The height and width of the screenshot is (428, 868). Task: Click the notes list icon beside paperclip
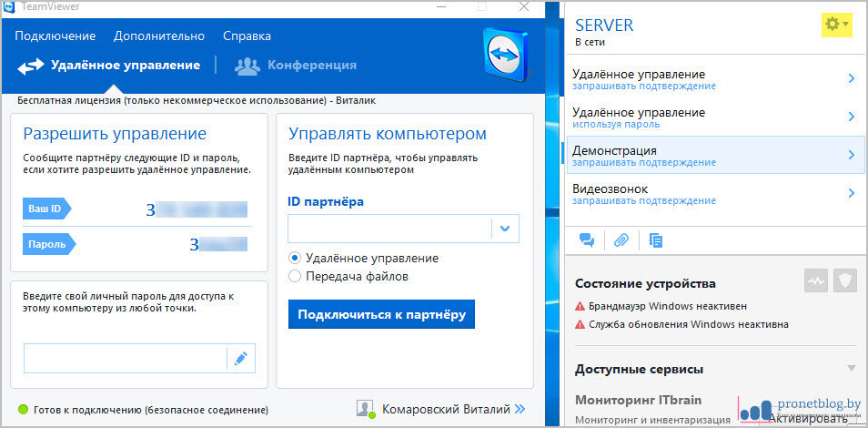657,240
